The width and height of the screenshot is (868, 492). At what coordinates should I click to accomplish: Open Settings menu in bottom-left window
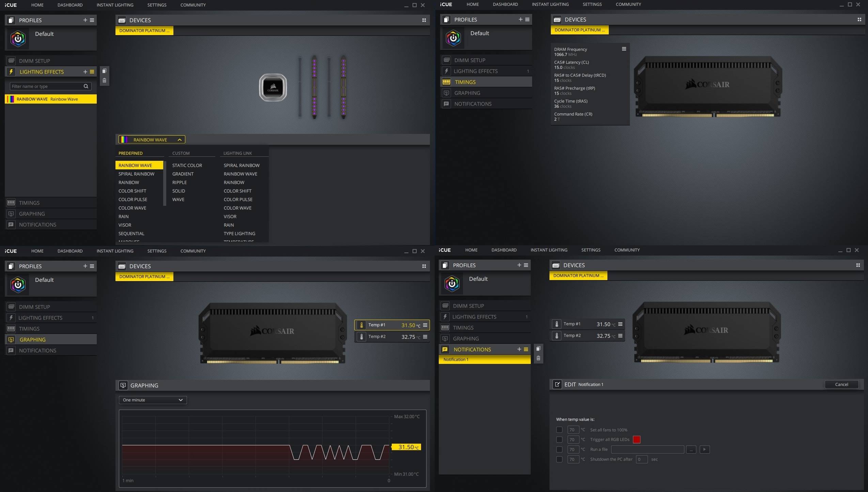(157, 251)
